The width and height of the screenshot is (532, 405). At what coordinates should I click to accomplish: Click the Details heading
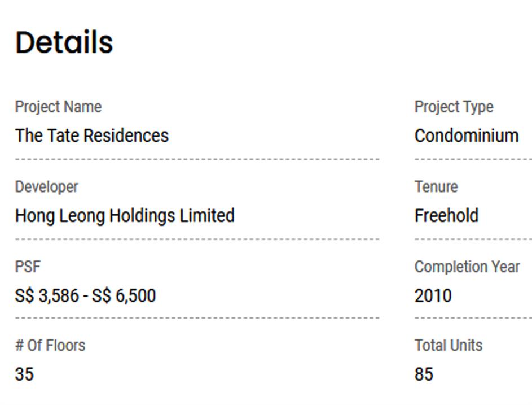click(x=64, y=42)
